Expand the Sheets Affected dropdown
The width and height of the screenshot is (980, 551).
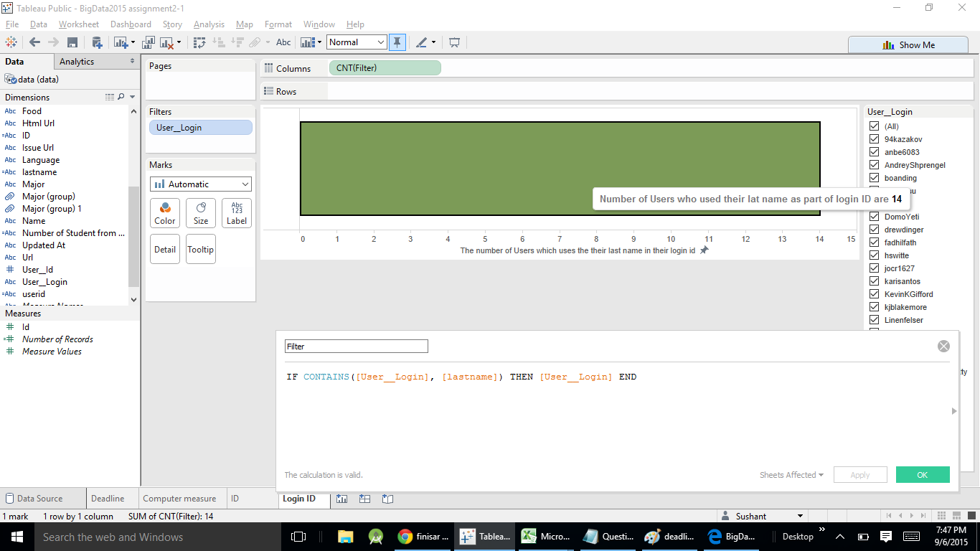coord(791,475)
